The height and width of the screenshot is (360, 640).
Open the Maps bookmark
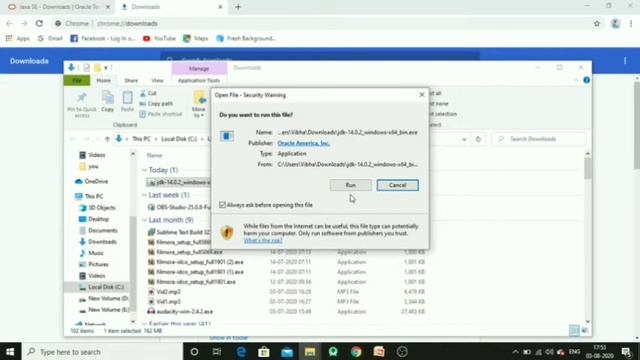196,38
